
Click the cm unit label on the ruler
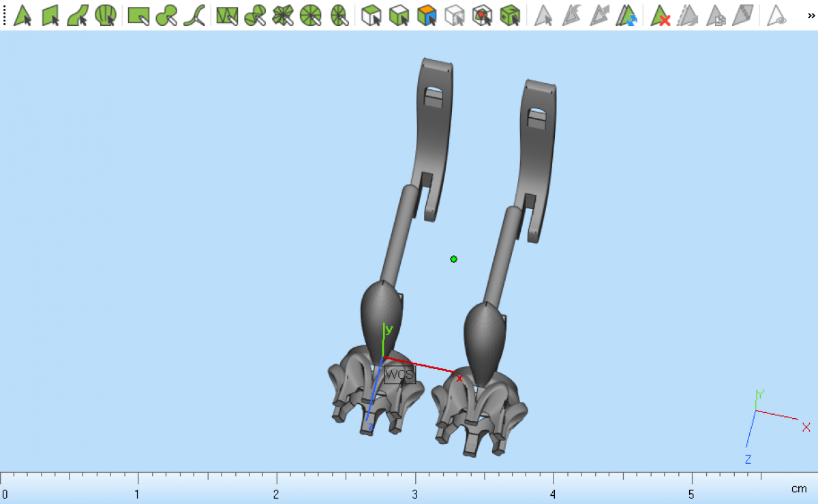tap(799, 488)
